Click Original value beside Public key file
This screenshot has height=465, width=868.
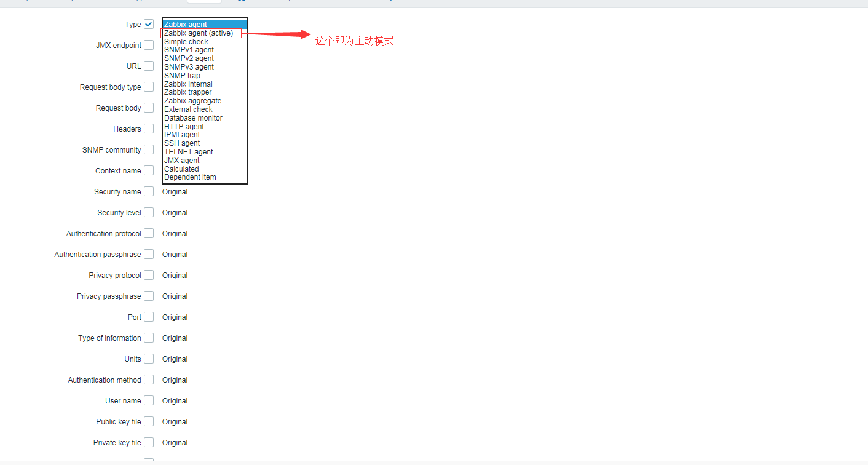coord(175,422)
